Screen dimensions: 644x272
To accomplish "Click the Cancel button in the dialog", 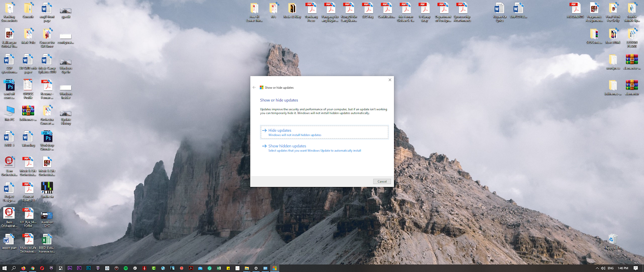I will click(382, 181).
